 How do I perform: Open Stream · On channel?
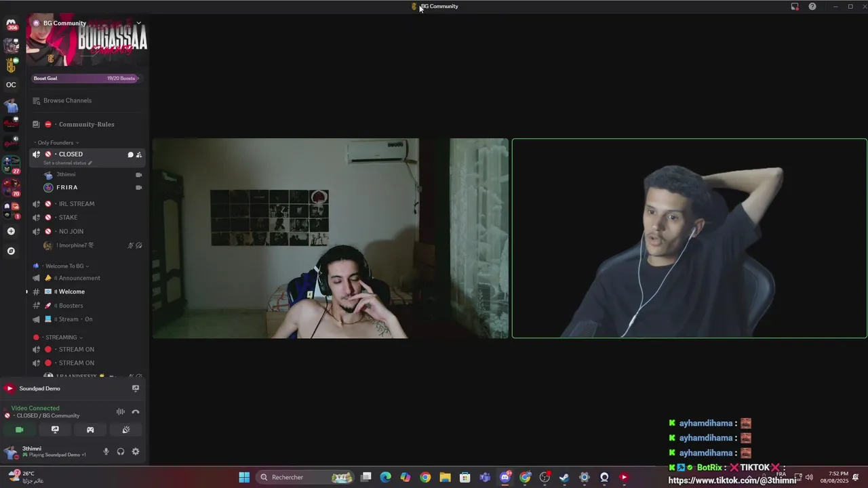click(88, 319)
